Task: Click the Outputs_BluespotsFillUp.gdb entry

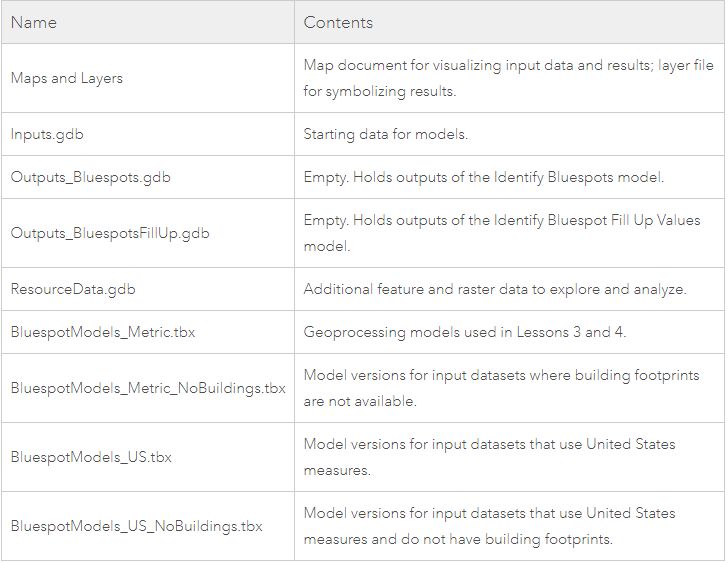Action: [110, 233]
